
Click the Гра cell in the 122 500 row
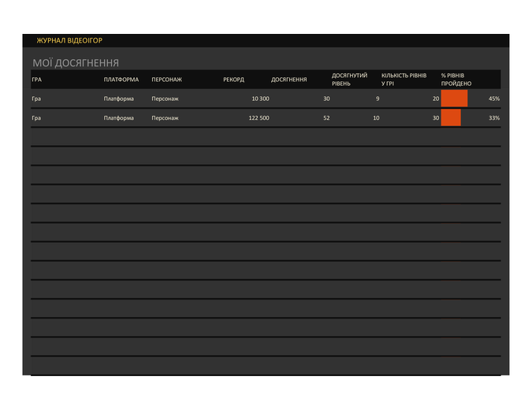click(x=36, y=118)
